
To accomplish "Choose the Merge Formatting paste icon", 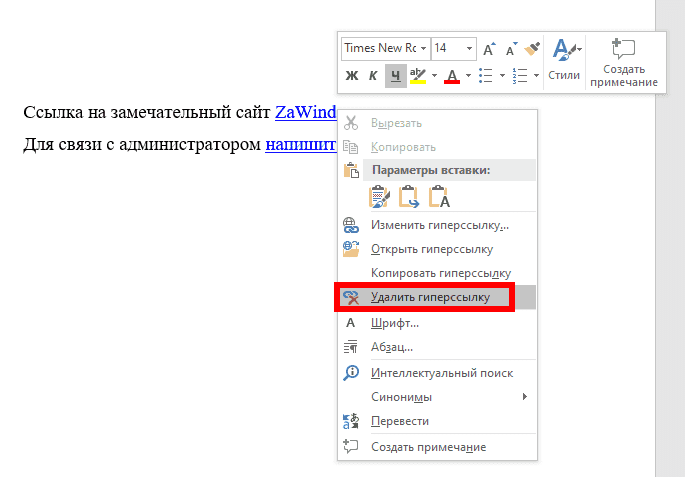I will coord(409,197).
